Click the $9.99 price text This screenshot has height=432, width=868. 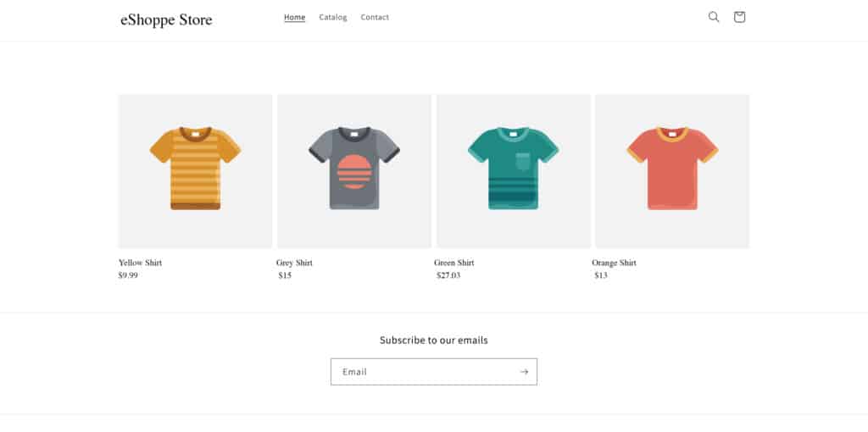(128, 275)
